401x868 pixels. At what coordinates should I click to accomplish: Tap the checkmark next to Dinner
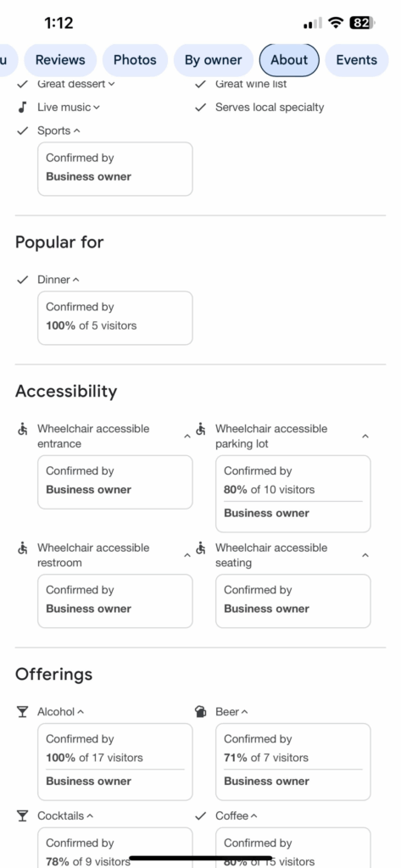pos(22,280)
